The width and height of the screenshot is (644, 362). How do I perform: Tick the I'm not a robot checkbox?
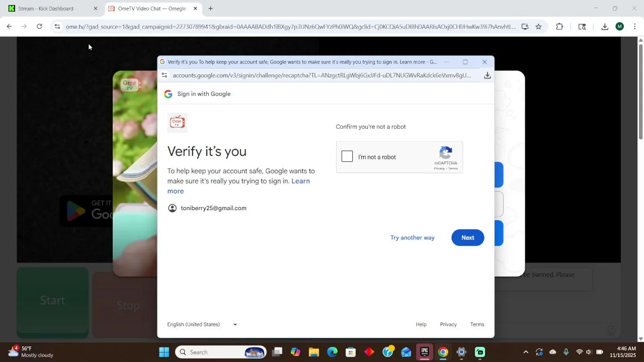347,156
